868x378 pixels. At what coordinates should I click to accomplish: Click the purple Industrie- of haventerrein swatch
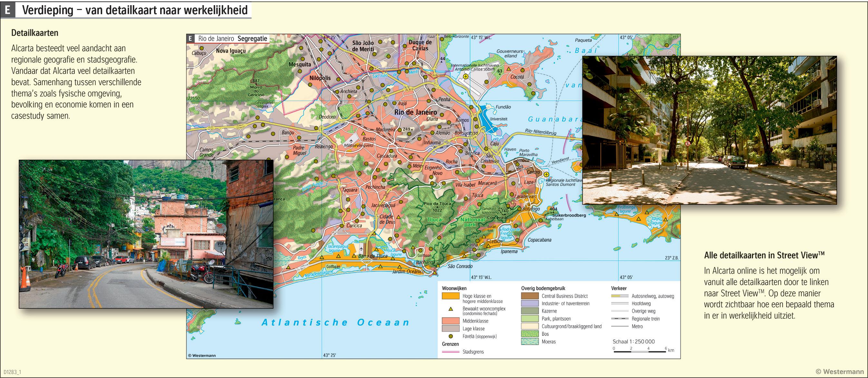coord(530,303)
